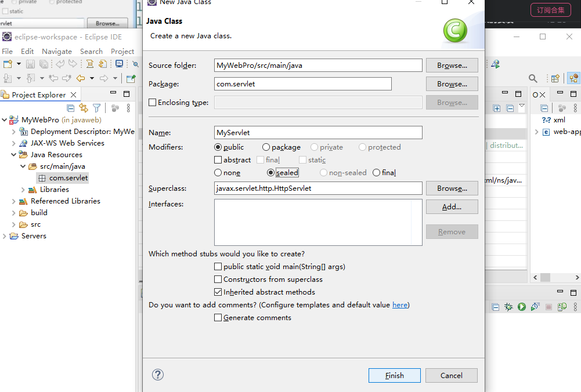Select the package modifier radio button
The image size is (581, 392).
[x=266, y=147]
